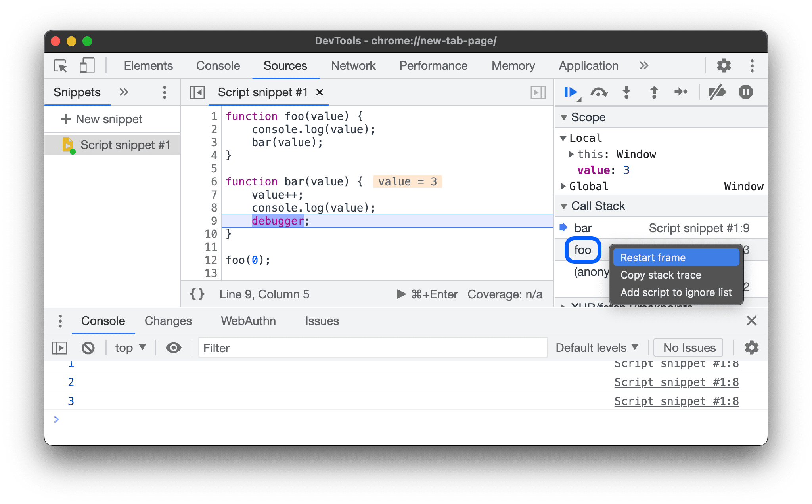Select Copy stack trace from context menu
The image size is (812, 504).
[661, 275]
